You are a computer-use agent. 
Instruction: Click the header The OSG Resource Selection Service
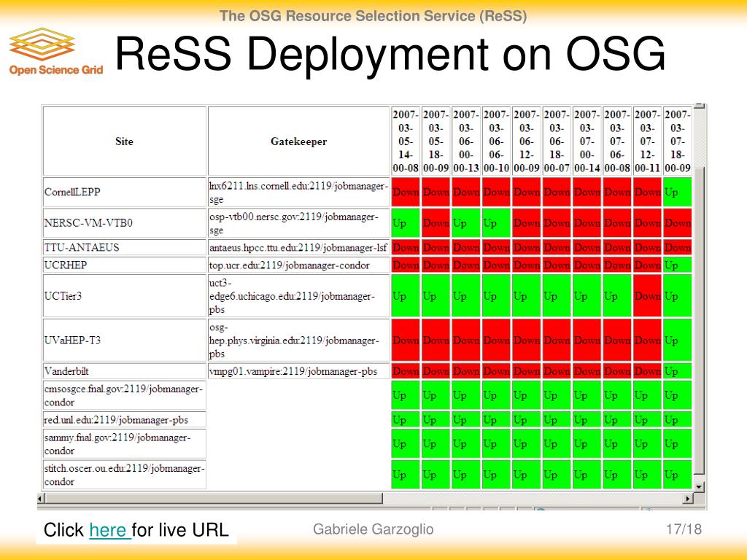click(x=373, y=16)
